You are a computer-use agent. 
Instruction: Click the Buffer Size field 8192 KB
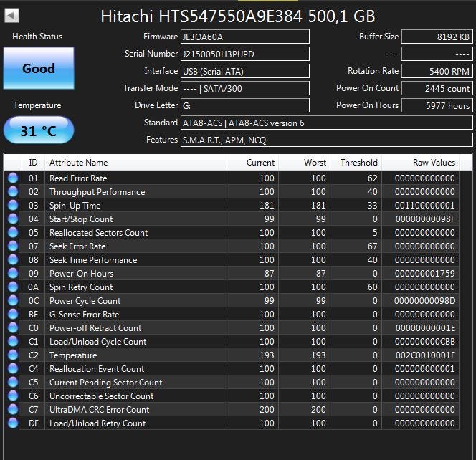click(437, 37)
